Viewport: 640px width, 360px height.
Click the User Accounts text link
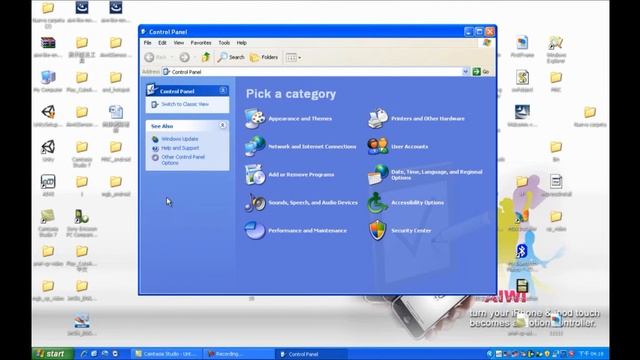409,147
